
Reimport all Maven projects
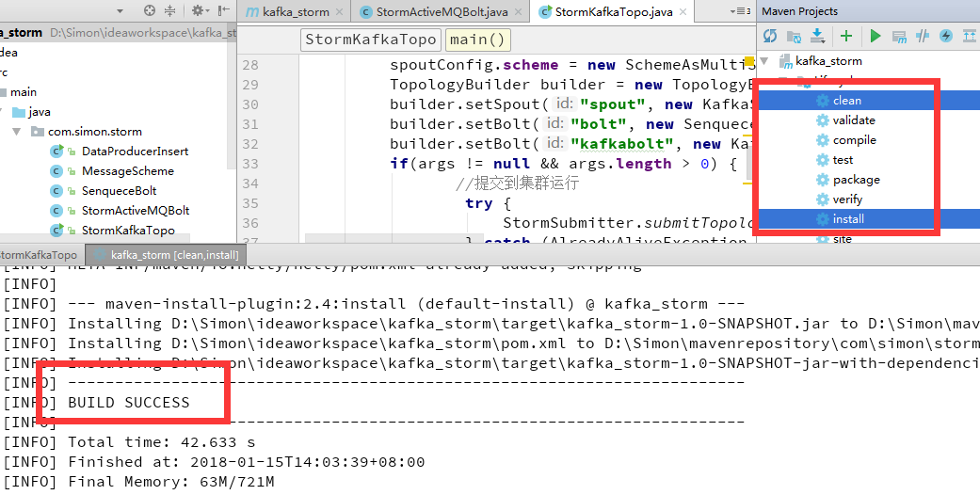(x=770, y=37)
